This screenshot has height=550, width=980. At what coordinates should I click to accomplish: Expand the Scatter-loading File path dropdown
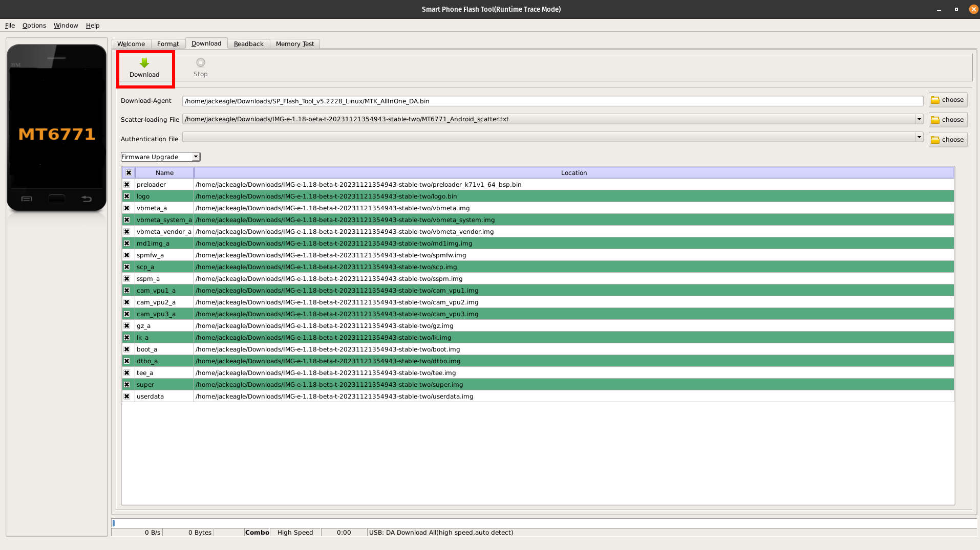point(919,119)
